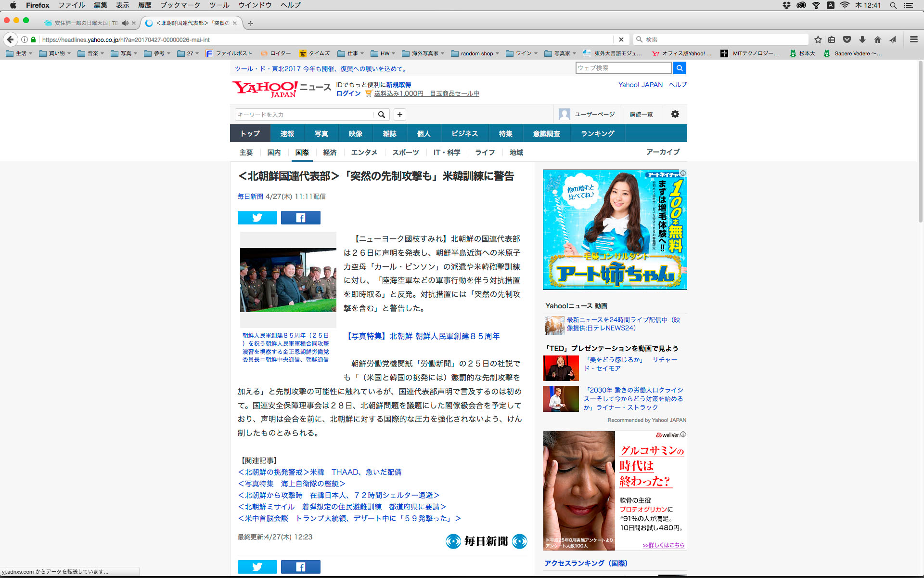Open the ブックマーク menu in menu bar
Image resolution: width=924 pixels, height=578 pixels.
[x=180, y=5]
